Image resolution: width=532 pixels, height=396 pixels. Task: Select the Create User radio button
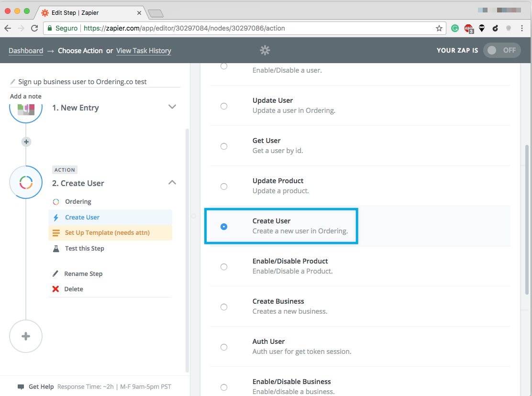point(224,227)
